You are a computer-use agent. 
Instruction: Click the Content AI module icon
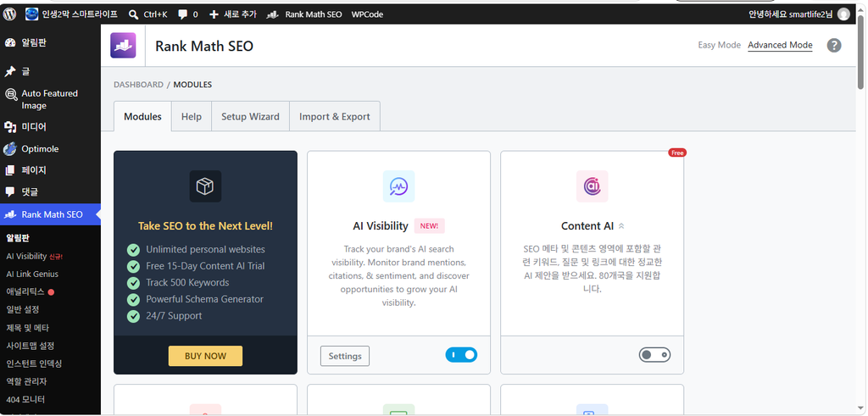[593, 186]
